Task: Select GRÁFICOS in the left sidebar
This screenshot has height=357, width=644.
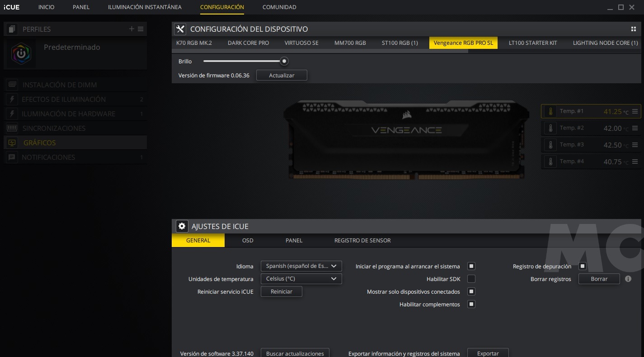Action: tap(40, 143)
